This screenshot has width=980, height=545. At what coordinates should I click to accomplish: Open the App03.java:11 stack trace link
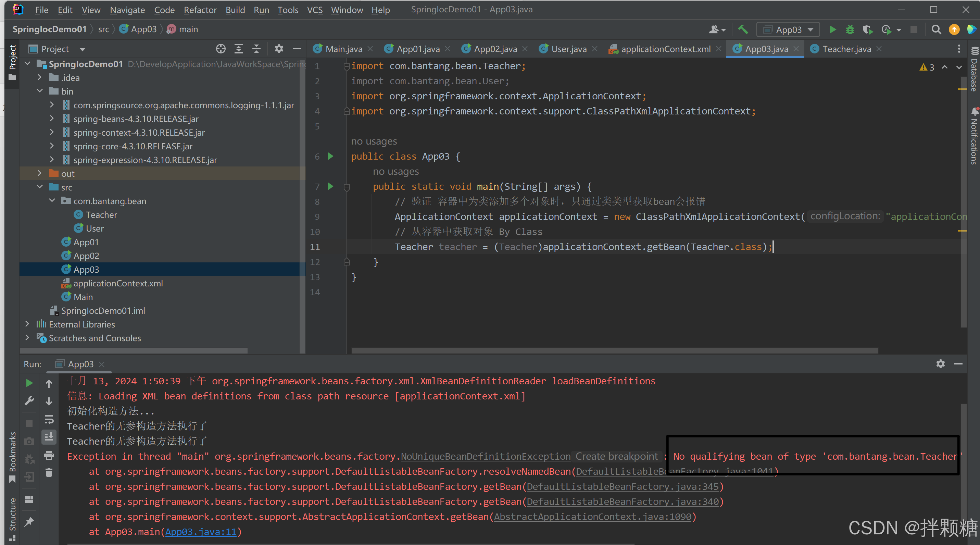tap(201, 532)
